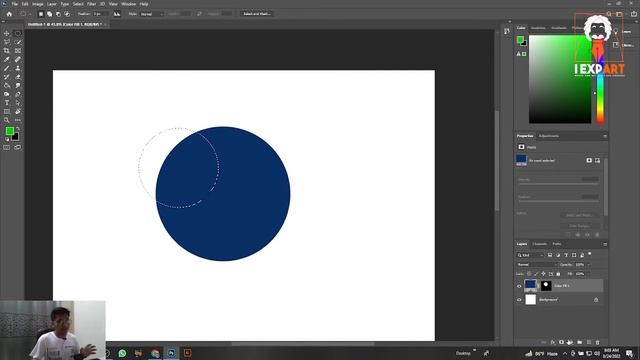Select the Lasso tool

(7, 42)
